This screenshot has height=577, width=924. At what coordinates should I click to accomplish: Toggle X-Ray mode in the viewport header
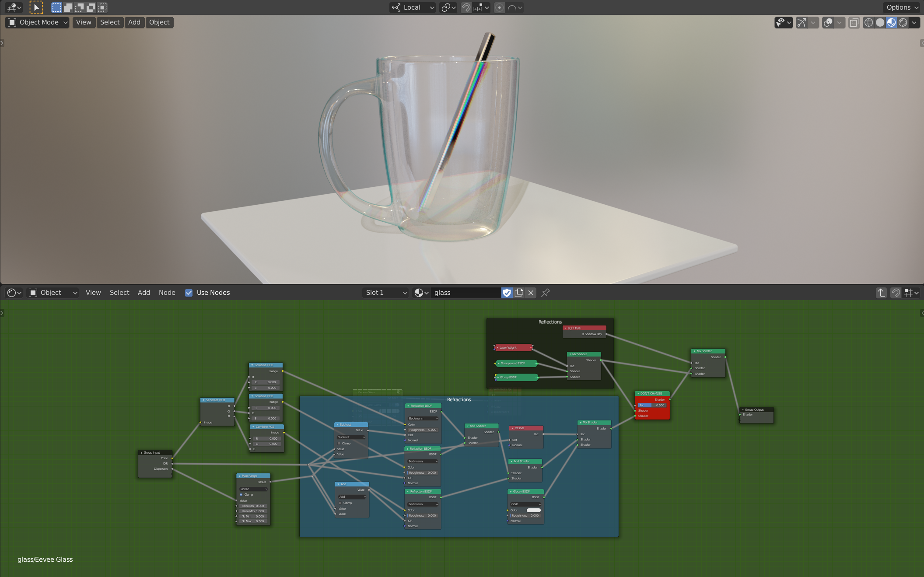coord(854,22)
